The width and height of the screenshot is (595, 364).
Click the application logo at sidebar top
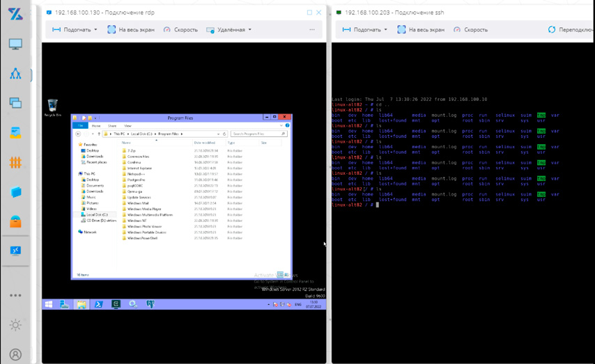tap(15, 14)
